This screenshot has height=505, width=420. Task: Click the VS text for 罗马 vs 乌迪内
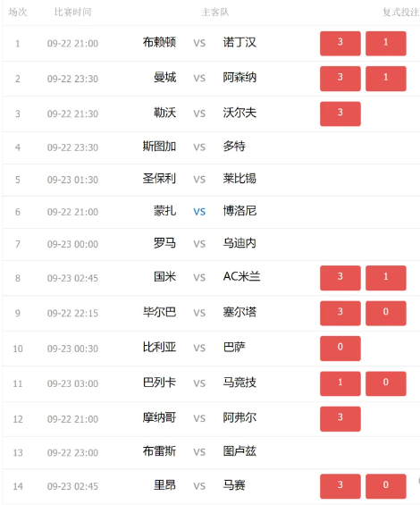click(199, 244)
